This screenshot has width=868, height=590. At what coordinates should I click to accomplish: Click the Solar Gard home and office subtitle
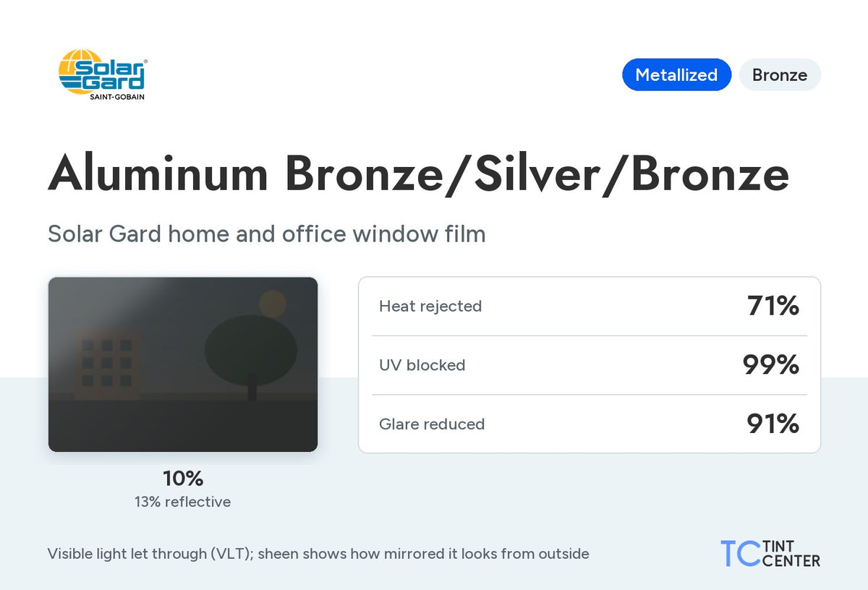coord(266,234)
